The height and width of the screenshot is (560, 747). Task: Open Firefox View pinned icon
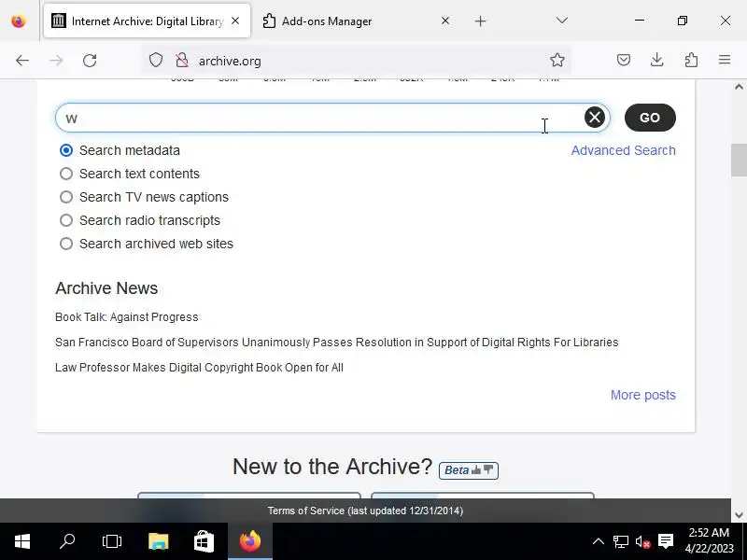[19, 21]
